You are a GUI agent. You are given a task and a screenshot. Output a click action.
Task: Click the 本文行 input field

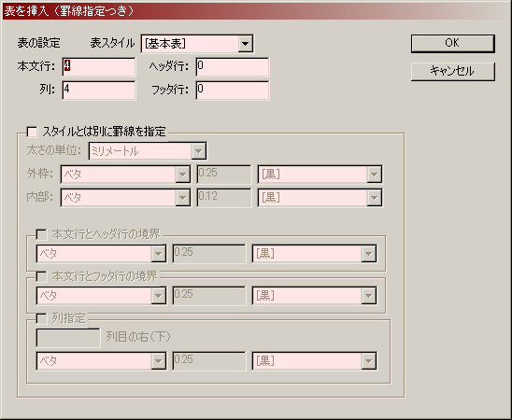[99, 67]
